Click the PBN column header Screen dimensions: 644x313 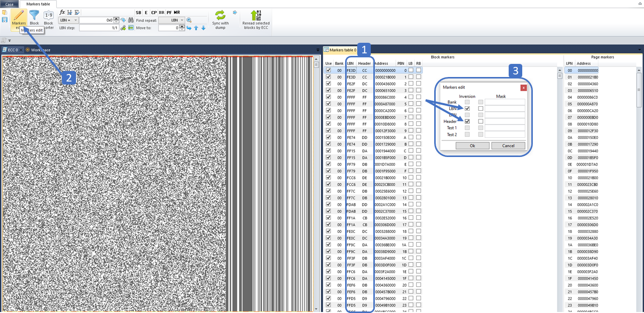pos(400,63)
